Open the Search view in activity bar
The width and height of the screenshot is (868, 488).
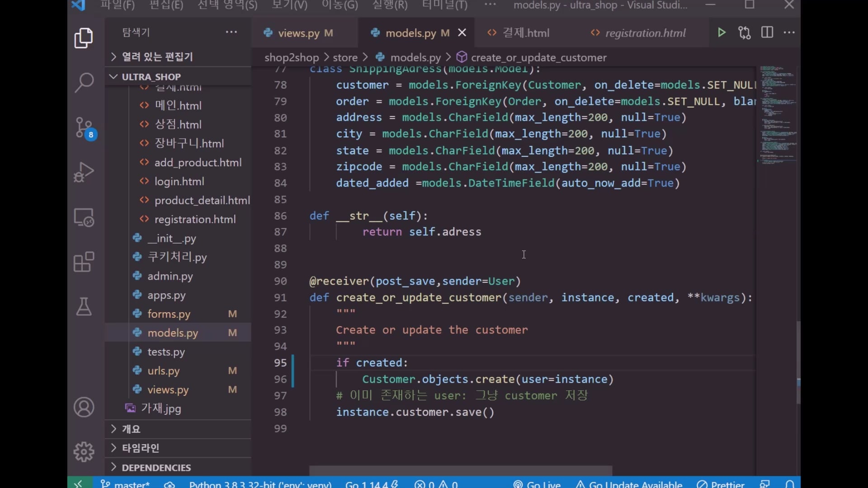click(x=84, y=83)
